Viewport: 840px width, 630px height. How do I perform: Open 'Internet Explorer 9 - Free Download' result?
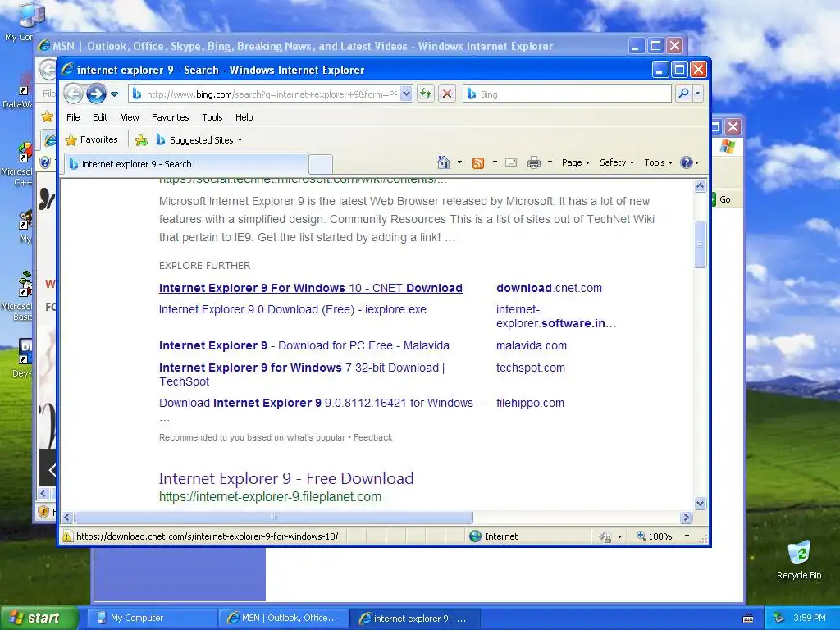(286, 478)
